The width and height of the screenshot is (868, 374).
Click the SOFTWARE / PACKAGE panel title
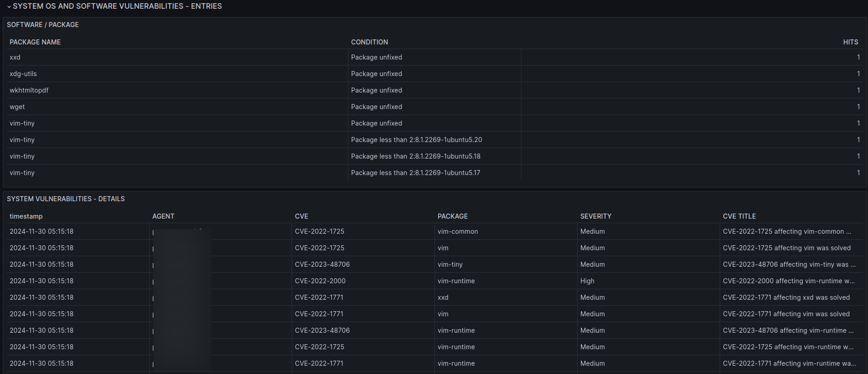pos(43,25)
